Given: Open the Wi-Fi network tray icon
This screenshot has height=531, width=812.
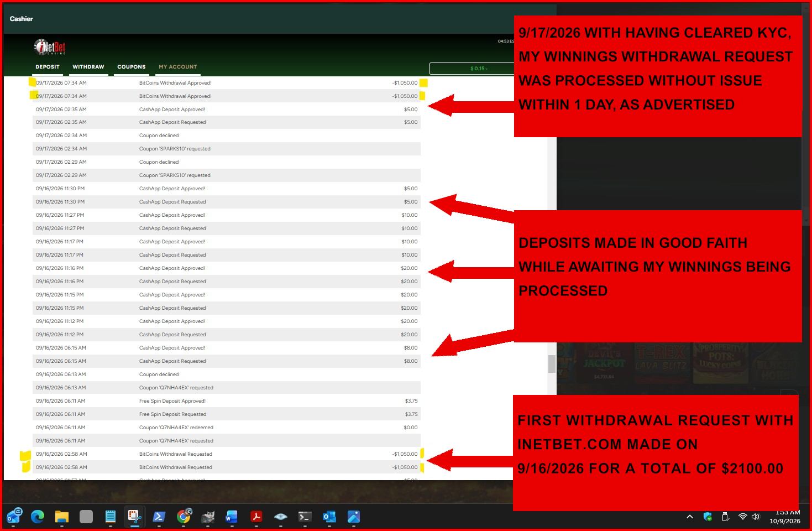Looking at the screenshot, I should coord(742,517).
